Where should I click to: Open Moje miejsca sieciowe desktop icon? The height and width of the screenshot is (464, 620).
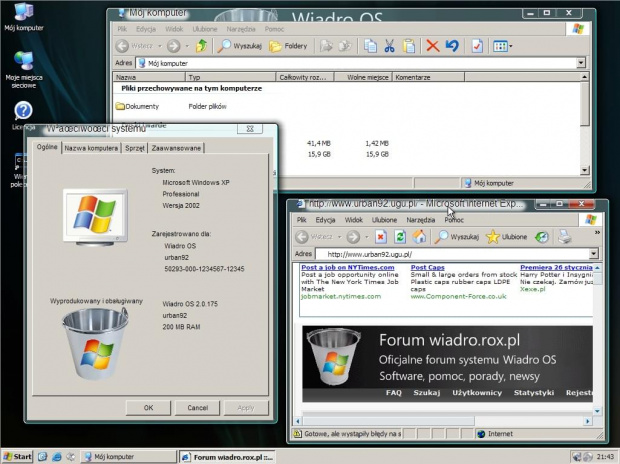tap(24, 70)
